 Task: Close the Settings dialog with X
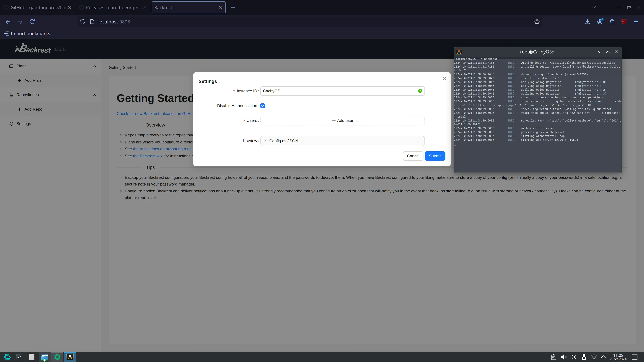pos(444,79)
